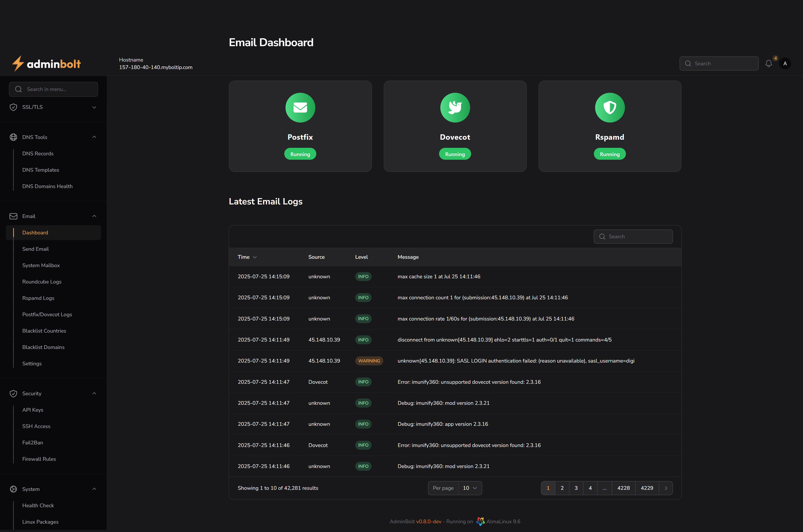This screenshot has width=803, height=532.
Task: Select Rspamd Logs in the sidebar
Action: tap(38, 298)
